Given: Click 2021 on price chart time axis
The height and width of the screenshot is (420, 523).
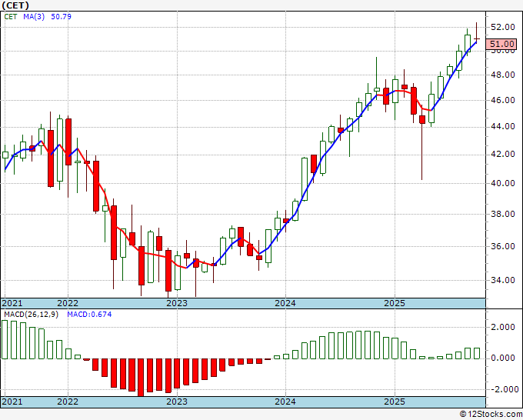Looking at the screenshot, I should [12, 303].
